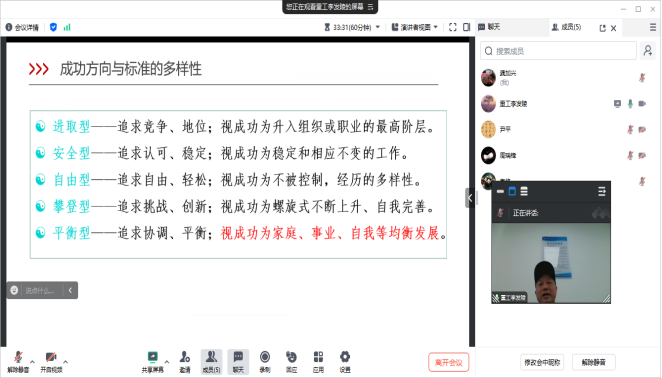Select the 成员(5) members tab
Screen dimensions: 662x378
pyautogui.click(x=567, y=27)
